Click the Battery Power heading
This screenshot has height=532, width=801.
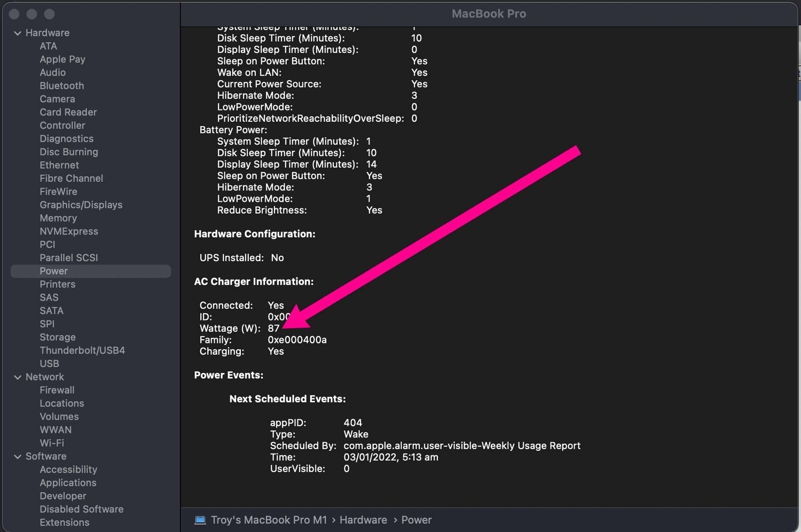(233, 130)
